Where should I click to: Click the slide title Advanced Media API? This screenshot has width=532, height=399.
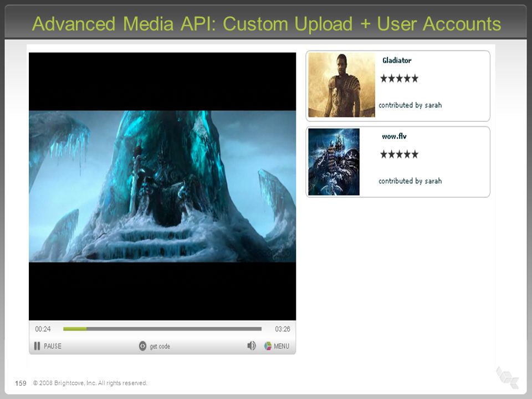(267, 24)
